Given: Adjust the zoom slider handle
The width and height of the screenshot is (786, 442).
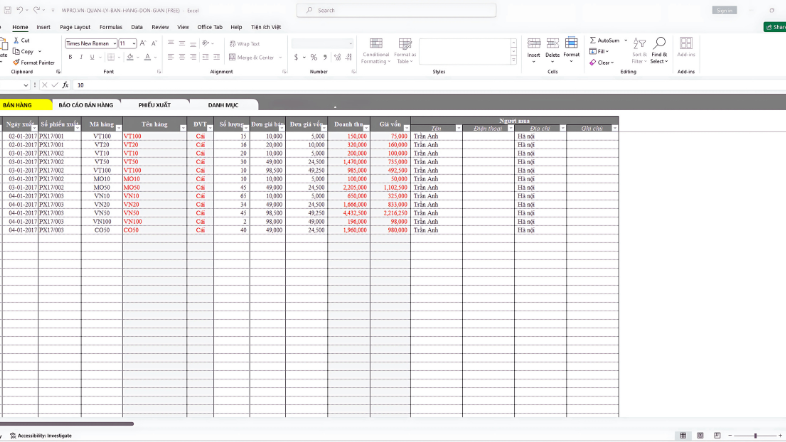Looking at the screenshot, I should click(755, 435).
